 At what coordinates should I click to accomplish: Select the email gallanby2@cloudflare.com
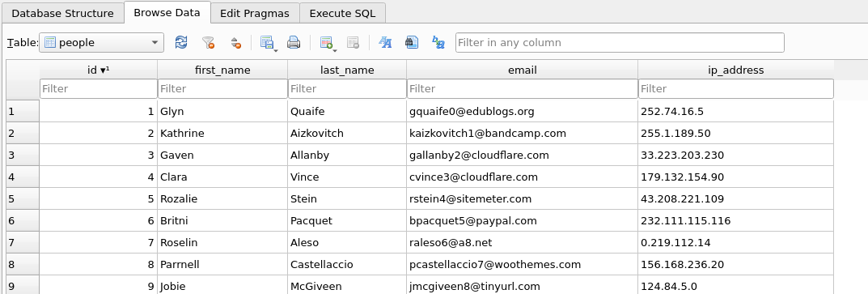(x=523, y=156)
